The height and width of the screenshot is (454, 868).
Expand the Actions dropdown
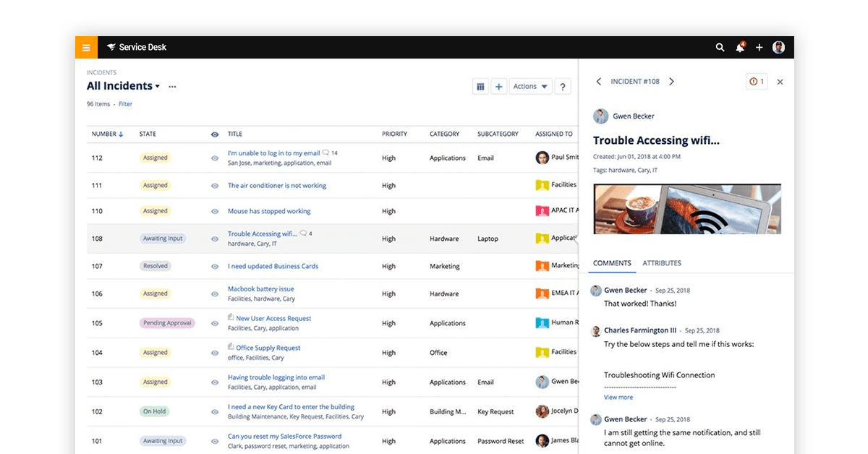point(530,86)
